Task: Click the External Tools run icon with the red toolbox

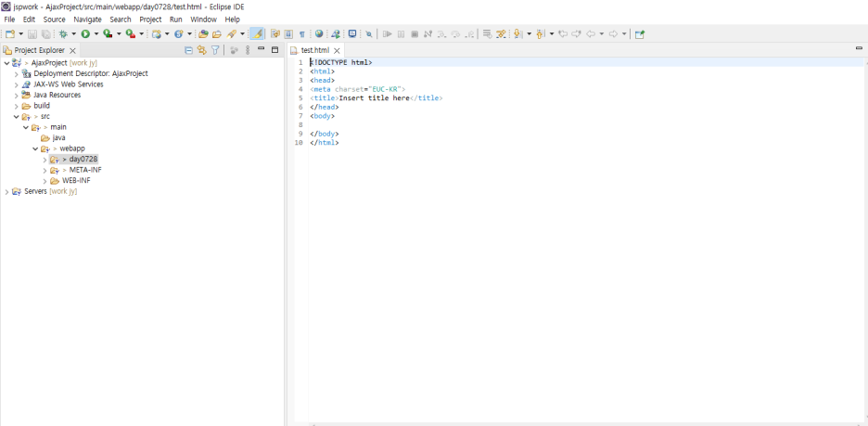Action: pos(130,33)
